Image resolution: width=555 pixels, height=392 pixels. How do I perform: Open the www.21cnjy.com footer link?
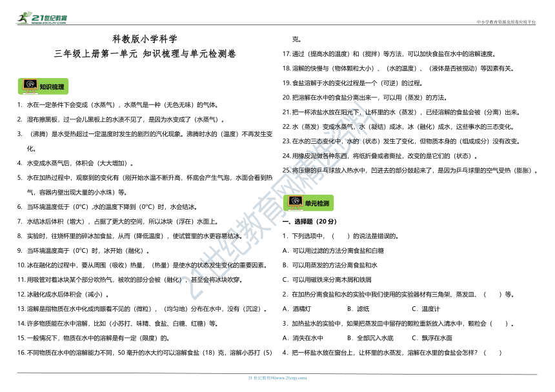point(277,378)
